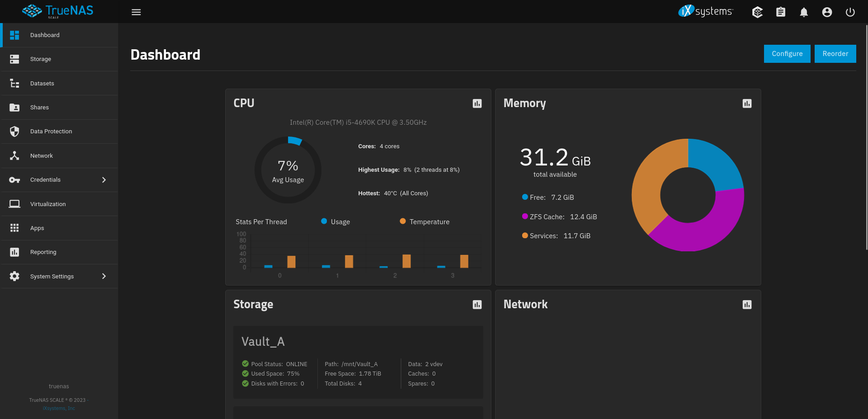Click the CPU model name text
Viewport: 868px width, 419px height.
click(358, 122)
